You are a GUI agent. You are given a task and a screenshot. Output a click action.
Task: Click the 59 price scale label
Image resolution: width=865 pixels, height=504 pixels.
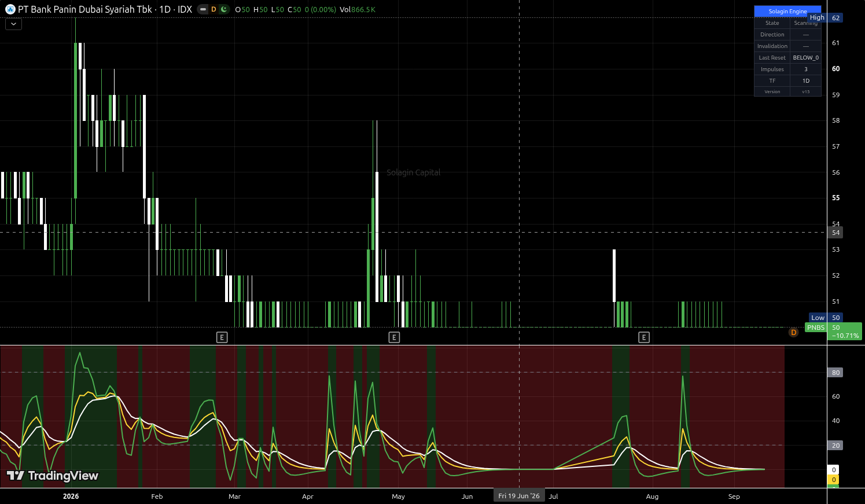point(835,95)
